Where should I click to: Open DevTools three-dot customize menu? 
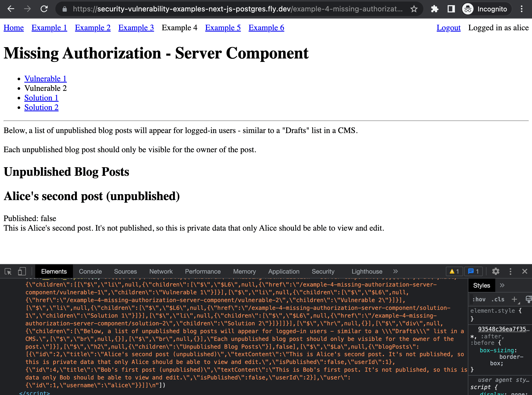pos(510,271)
